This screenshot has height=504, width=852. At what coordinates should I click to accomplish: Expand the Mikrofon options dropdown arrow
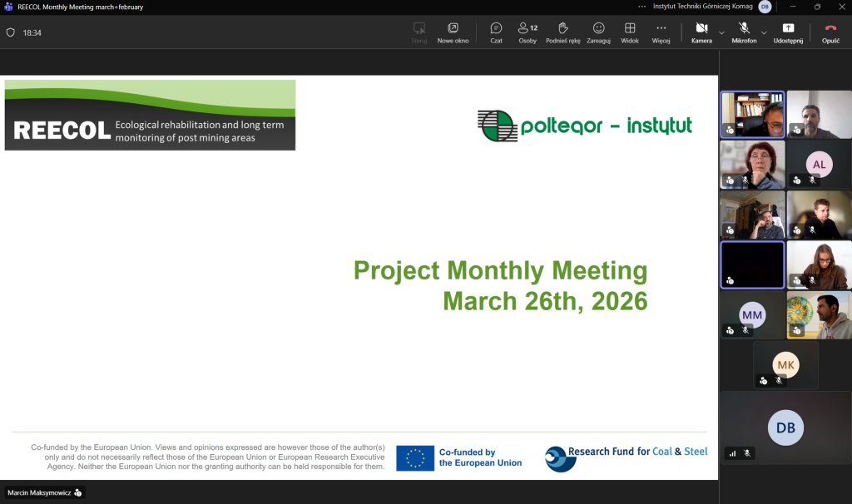click(x=764, y=32)
